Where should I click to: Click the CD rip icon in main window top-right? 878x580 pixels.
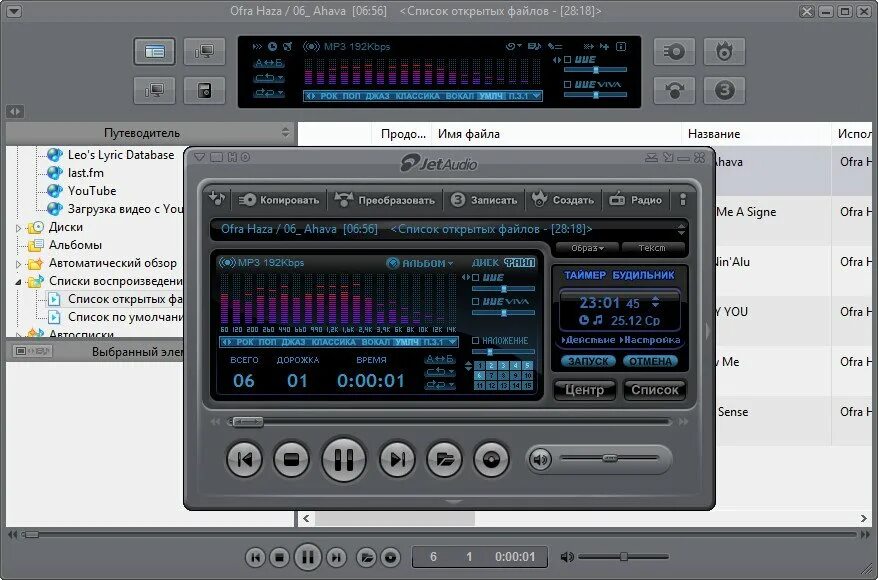(x=674, y=53)
